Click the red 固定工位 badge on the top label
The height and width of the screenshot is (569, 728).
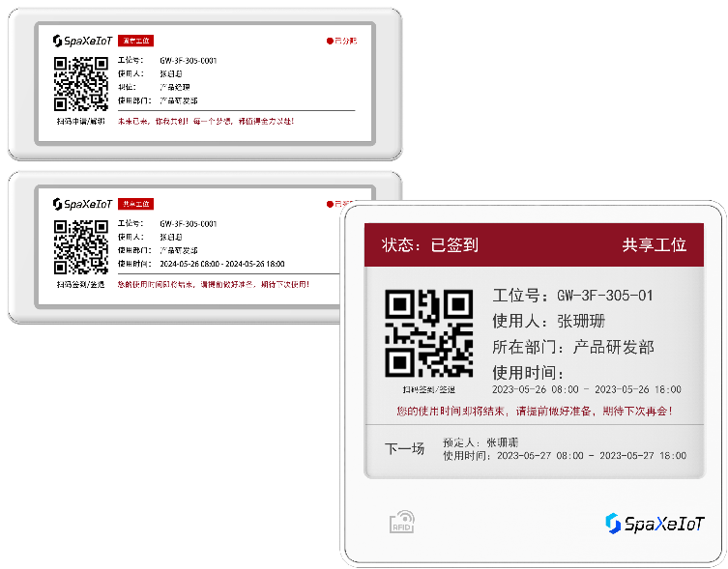coord(135,41)
